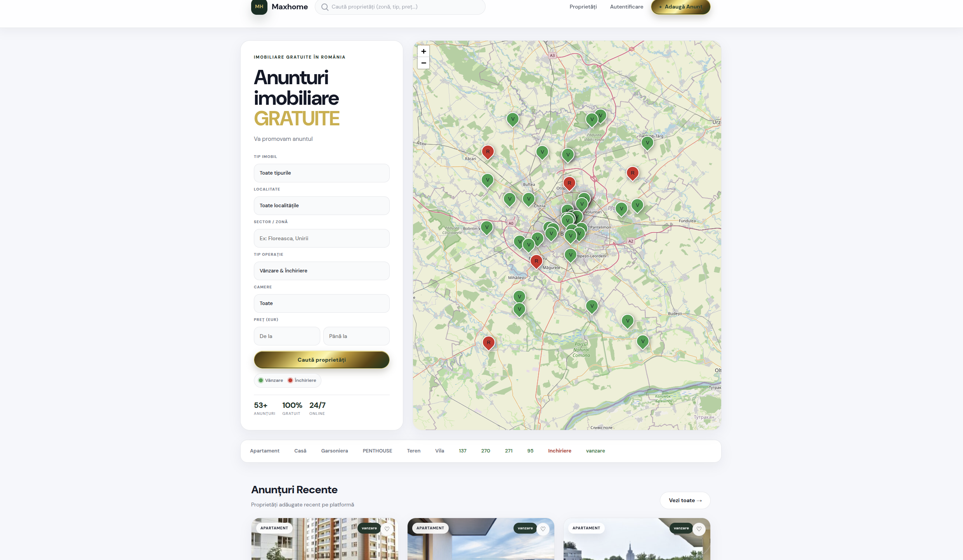The width and height of the screenshot is (963, 560).
Task: Click the green V marker west of Fundulea
Action: [x=637, y=206]
